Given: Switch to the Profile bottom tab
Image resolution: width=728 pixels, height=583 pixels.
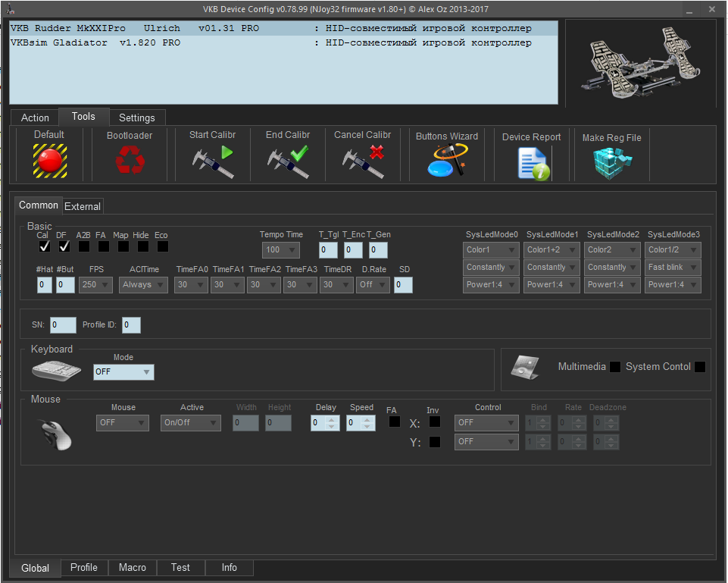Looking at the screenshot, I should pos(84,568).
